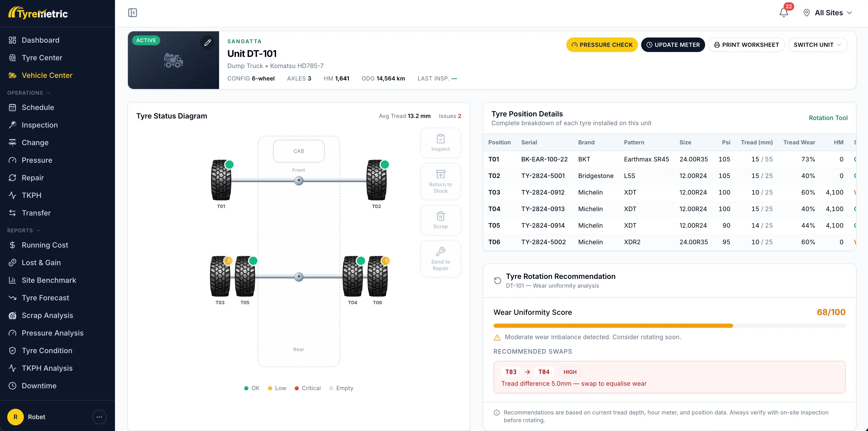Open the notifications bell
This screenshot has width=868, height=431.
pyautogui.click(x=783, y=13)
